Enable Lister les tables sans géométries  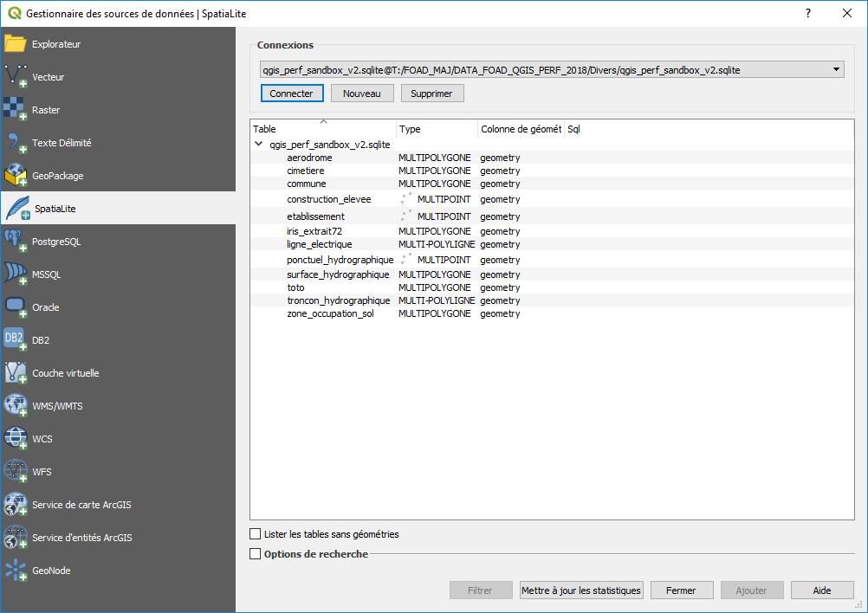click(x=255, y=534)
